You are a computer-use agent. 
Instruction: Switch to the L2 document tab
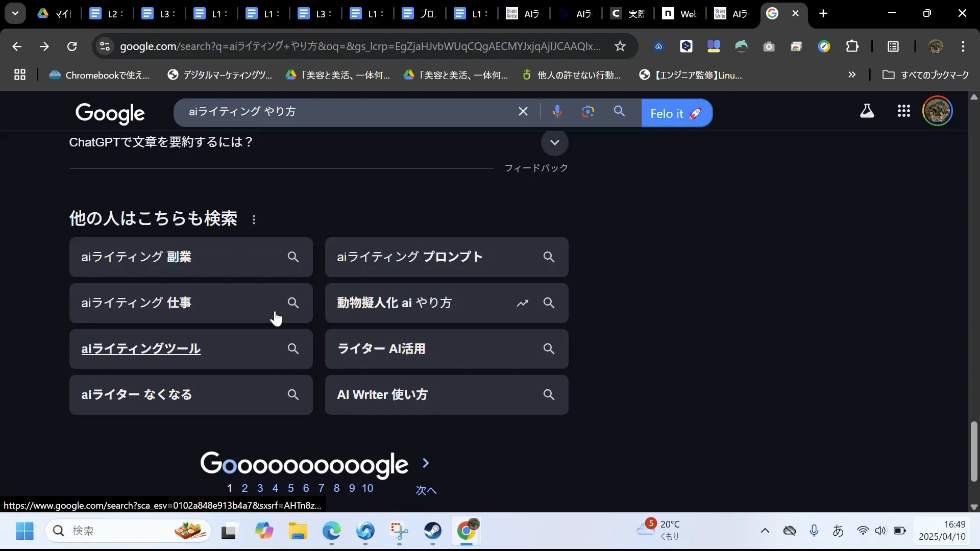(x=107, y=14)
